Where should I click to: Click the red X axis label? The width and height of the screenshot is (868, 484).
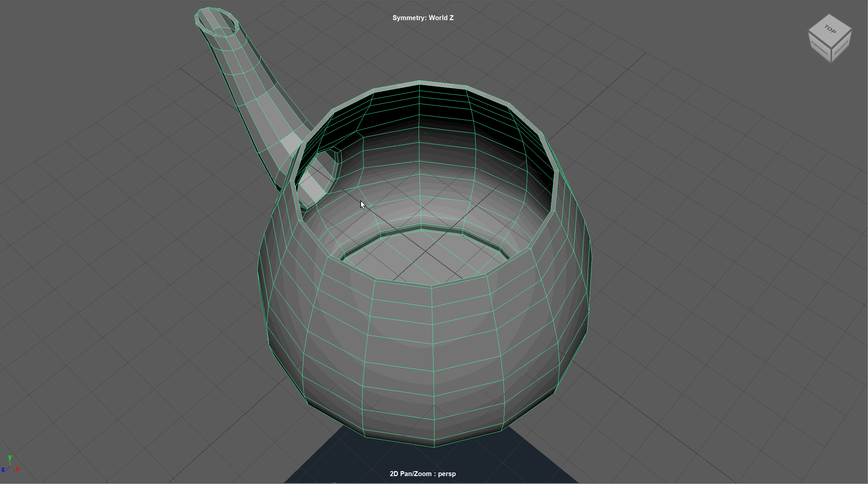[17, 469]
